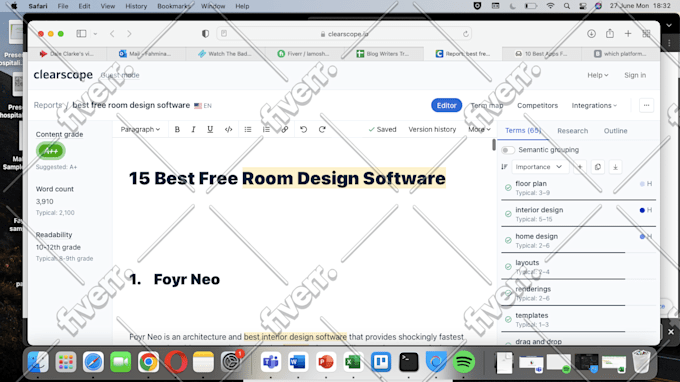Click the clearscope logo

pyautogui.click(x=63, y=75)
